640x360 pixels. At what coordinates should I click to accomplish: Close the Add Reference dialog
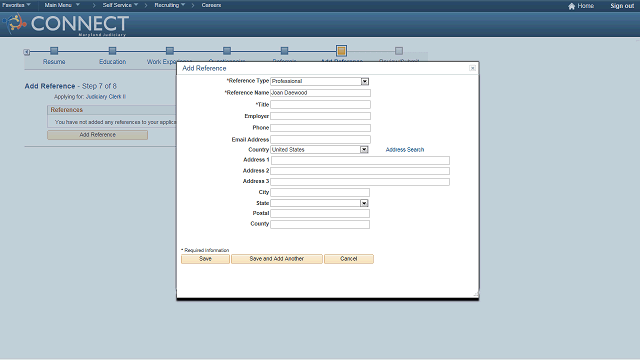coord(472,68)
